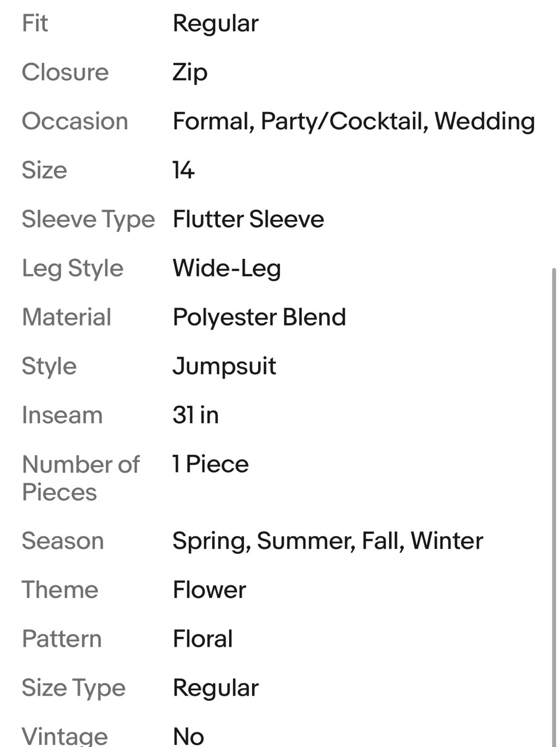This screenshot has height=747, width=560.
Task: Select the Floral pattern value
Action: [203, 639]
